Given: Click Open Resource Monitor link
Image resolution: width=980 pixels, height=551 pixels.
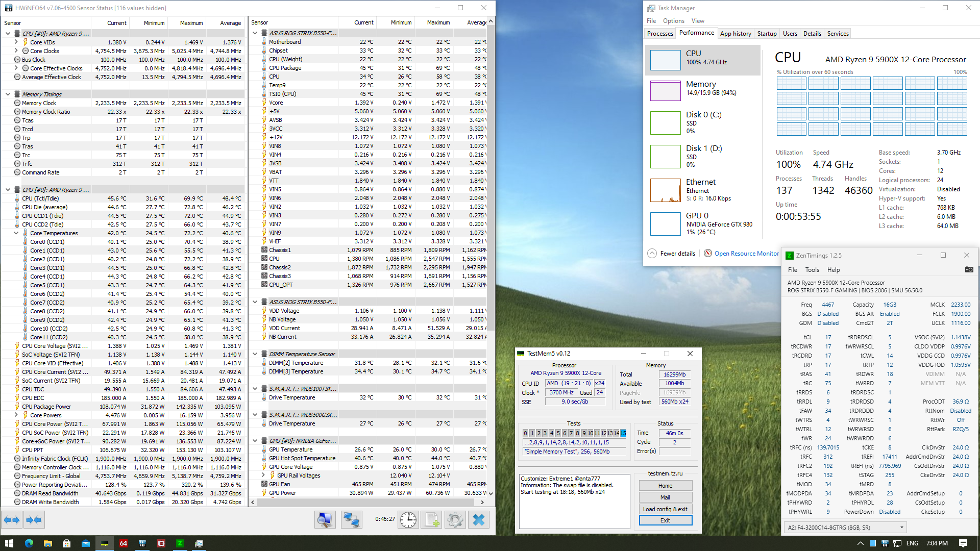Looking at the screenshot, I should pos(746,254).
